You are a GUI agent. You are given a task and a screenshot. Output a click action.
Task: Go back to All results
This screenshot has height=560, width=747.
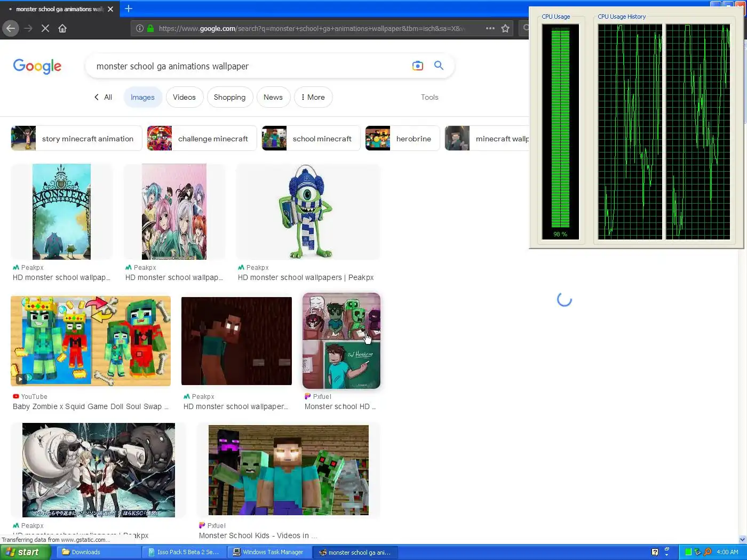click(103, 97)
